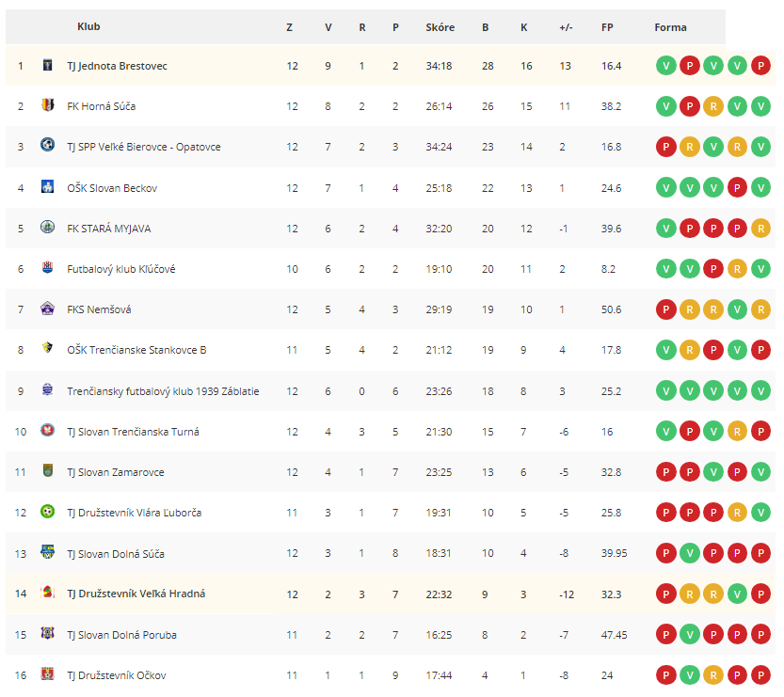Click the Forma column header

click(x=670, y=27)
